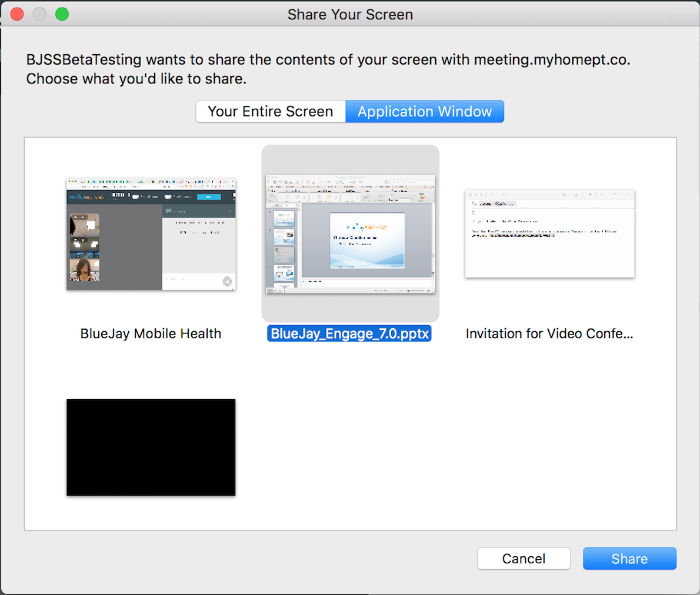Screen dimensions: 700x595
Task: Confirm with the Share button
Action: click(x=629, y=559)
